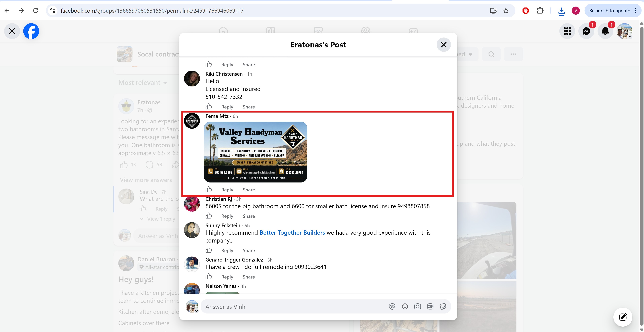This screenshot has height=332, width=644.
Task: Click the 6h timestamp on Fema Mtz's comment
Action: (x=235, y=116)
